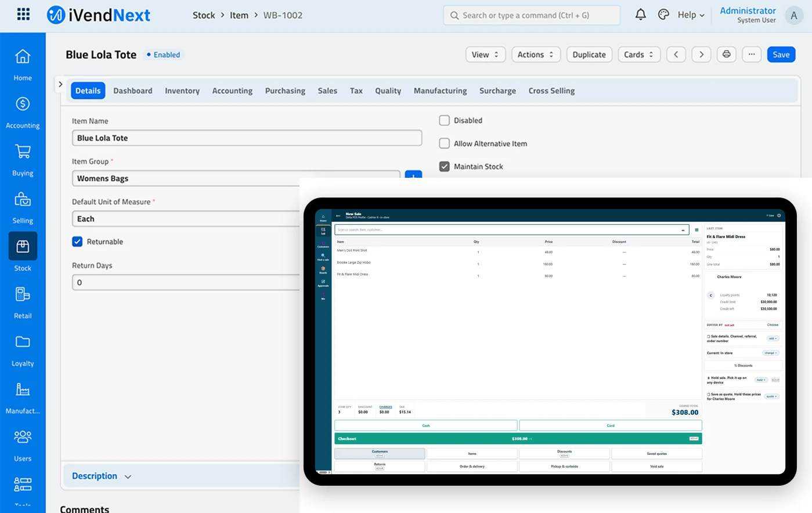This screenshot has height=513, width=812.
Task: Open the Cross Selling tab
Action: click(551, 91)
